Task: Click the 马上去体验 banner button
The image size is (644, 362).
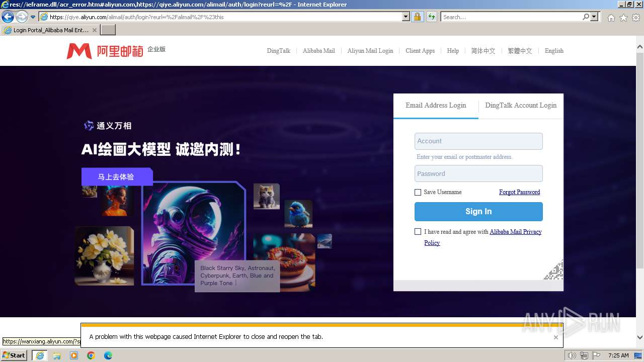Action: [117, 177]
